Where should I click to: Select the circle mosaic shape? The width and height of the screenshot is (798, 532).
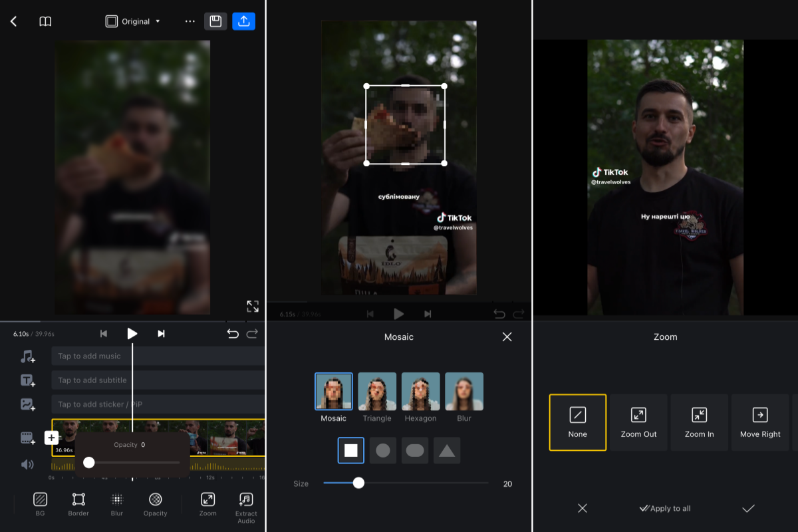tap(383, 451)
